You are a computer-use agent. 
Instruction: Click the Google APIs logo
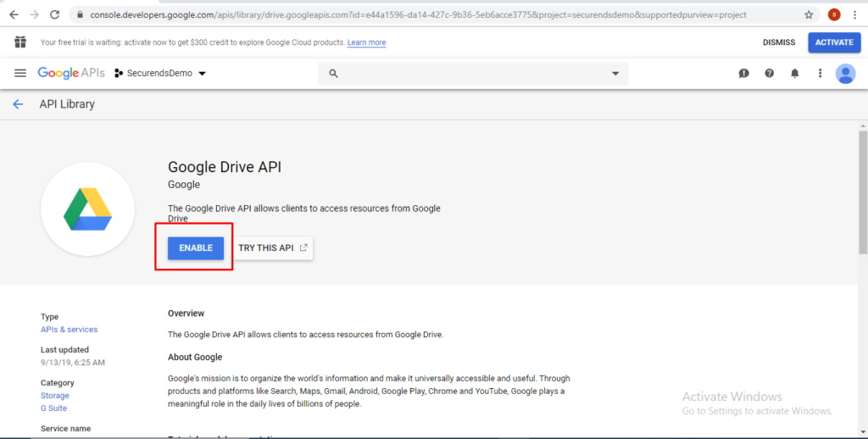71,73
